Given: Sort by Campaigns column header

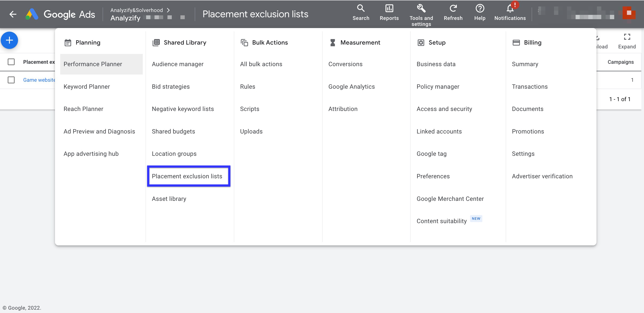Looking at the screenshot, I should tap(620, 62).
